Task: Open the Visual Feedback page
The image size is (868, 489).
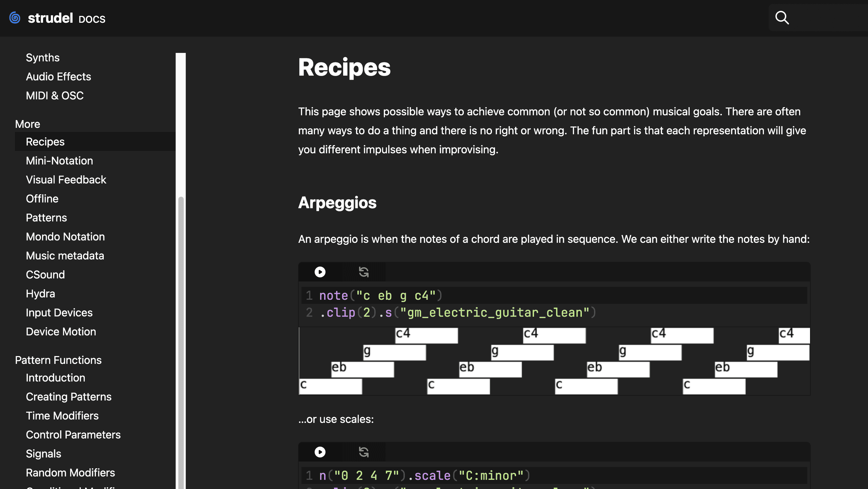Action: [66, 179]
